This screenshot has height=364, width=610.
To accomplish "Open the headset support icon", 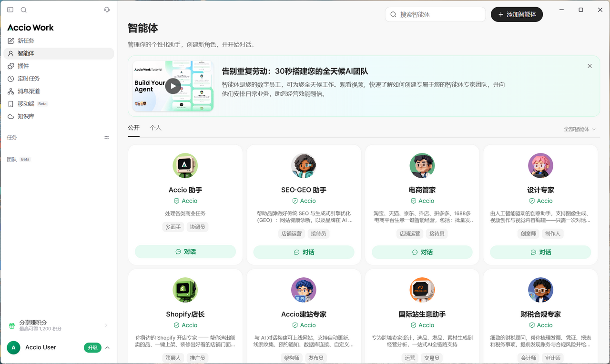I will [107, 10].
